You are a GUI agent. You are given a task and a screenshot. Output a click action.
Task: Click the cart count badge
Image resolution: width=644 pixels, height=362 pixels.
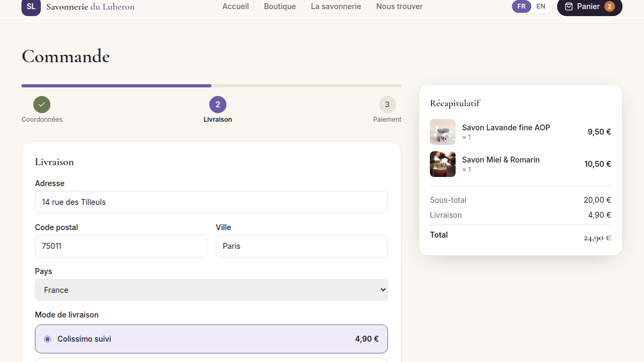point(610,6)
